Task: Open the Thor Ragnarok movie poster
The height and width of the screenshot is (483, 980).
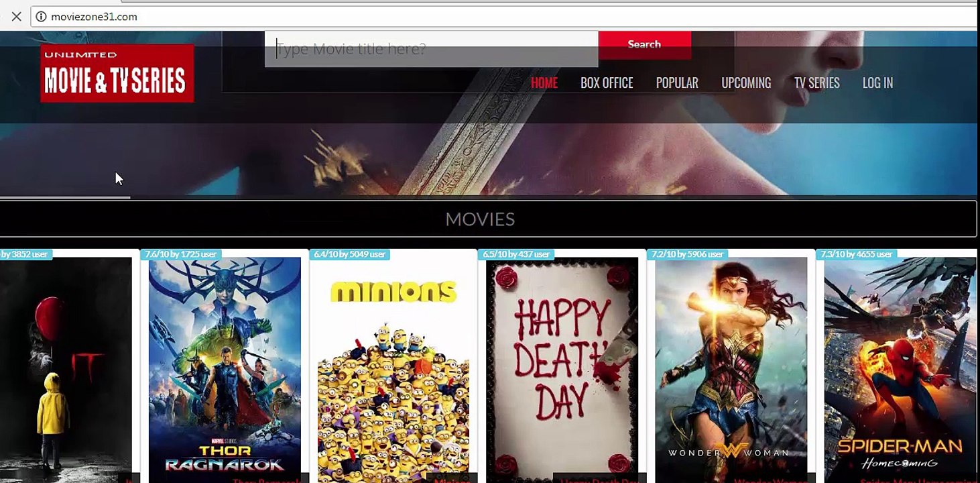Action: (225, 370)
